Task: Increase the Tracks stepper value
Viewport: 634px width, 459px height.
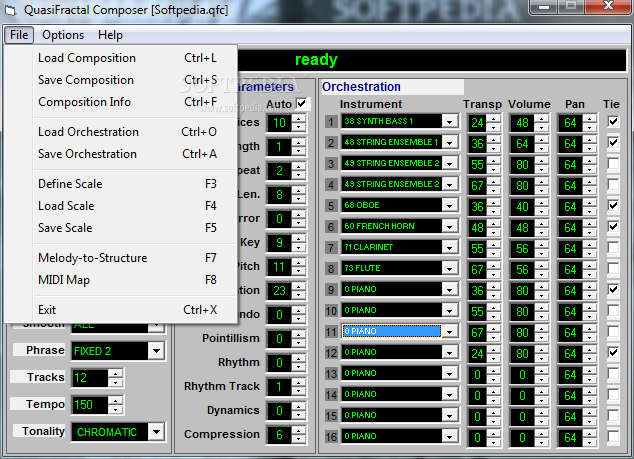Action: [x=116, y=374]
